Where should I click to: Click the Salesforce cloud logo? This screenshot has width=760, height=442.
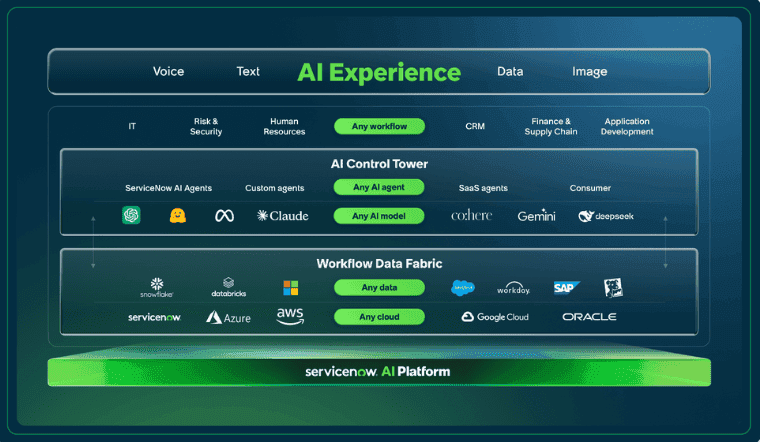464,288
